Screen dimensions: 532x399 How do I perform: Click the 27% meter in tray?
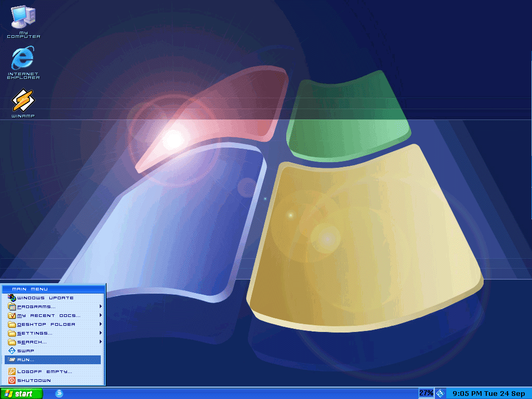point(426,393)
